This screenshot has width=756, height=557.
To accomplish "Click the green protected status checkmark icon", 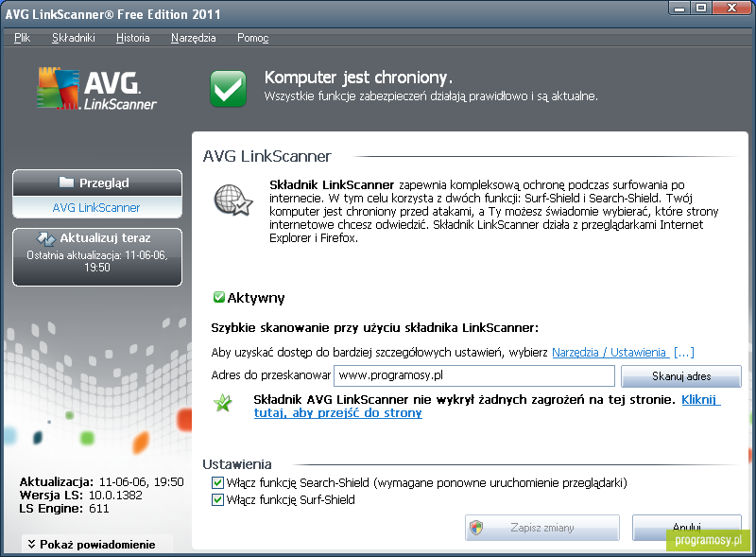I will (228, 88).
